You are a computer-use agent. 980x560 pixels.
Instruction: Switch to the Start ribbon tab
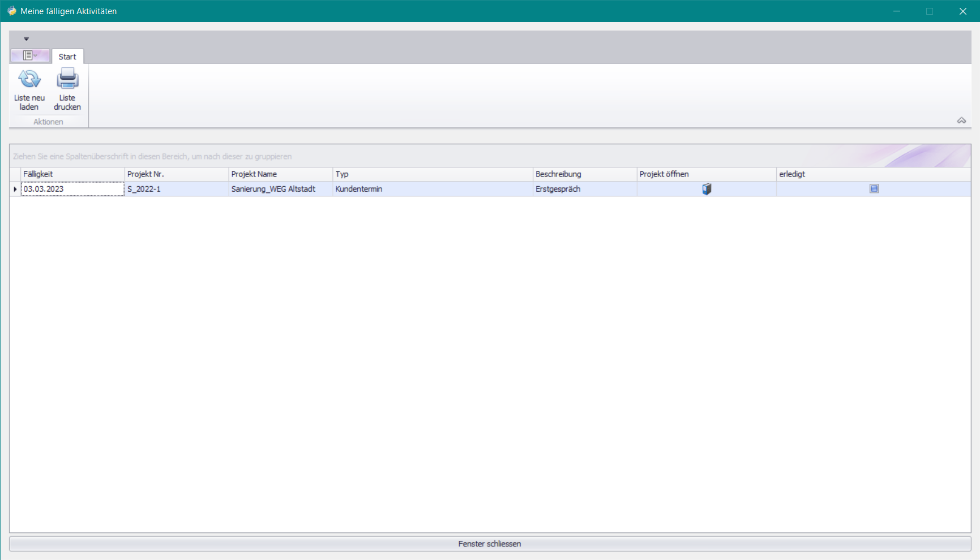(x=67, y=57)
